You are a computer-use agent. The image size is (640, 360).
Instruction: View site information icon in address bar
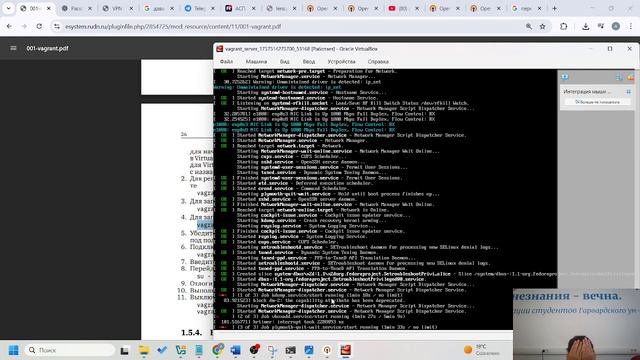(57, 26)
